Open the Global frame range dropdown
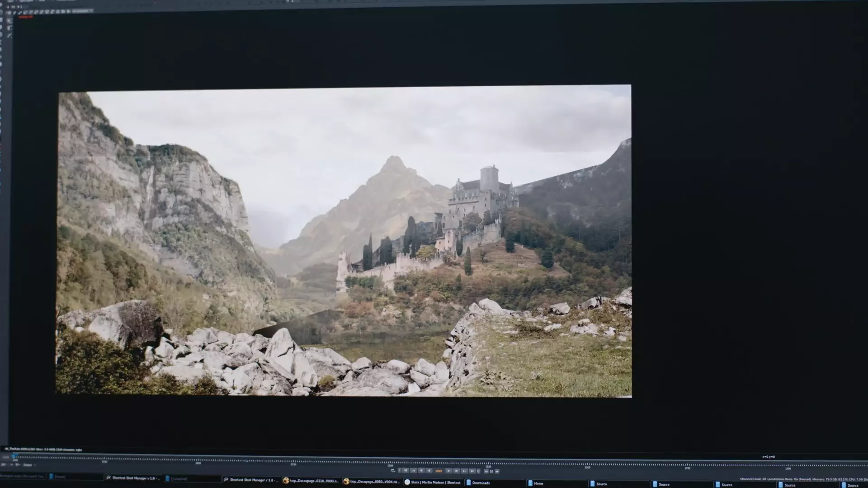 [29, 465]
